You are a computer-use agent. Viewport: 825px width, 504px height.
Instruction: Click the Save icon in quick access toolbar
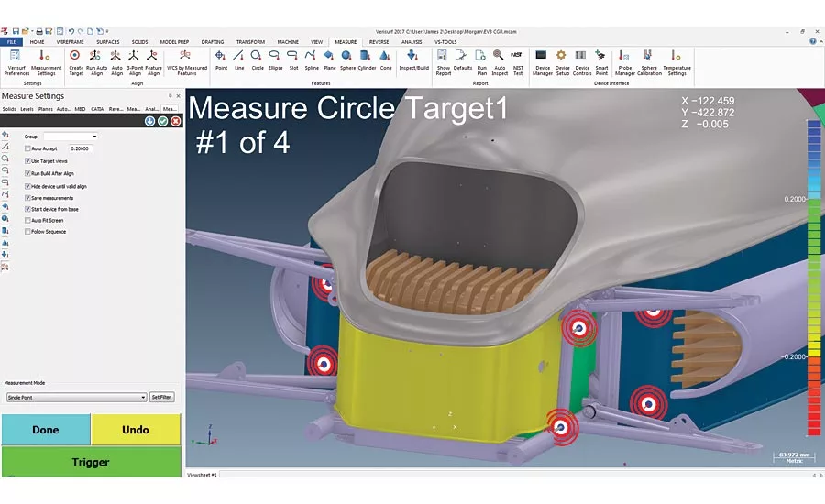click(16, 31)
